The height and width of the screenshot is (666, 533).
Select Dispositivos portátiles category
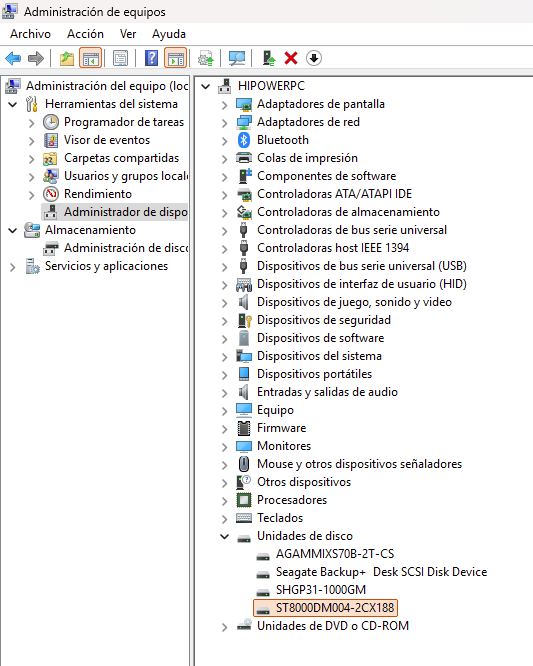pos(314,374)
